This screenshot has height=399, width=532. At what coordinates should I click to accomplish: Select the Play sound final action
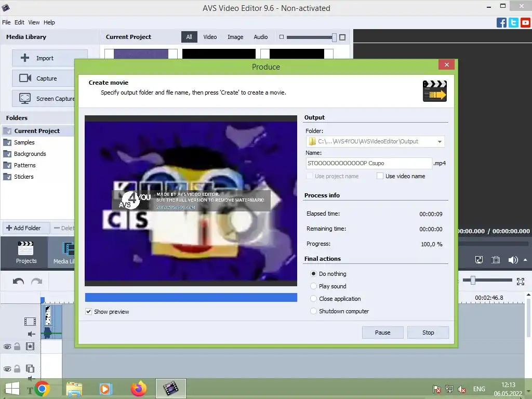point(313,286)
